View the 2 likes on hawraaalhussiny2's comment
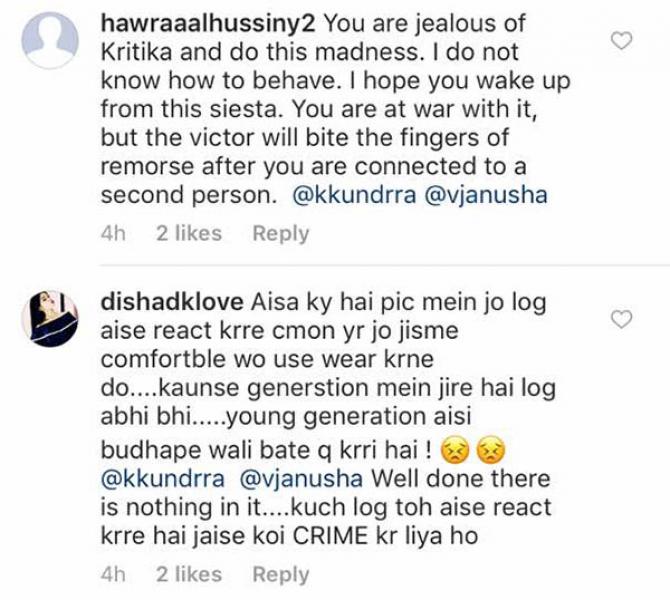670x600 pixels. [189, 233]
